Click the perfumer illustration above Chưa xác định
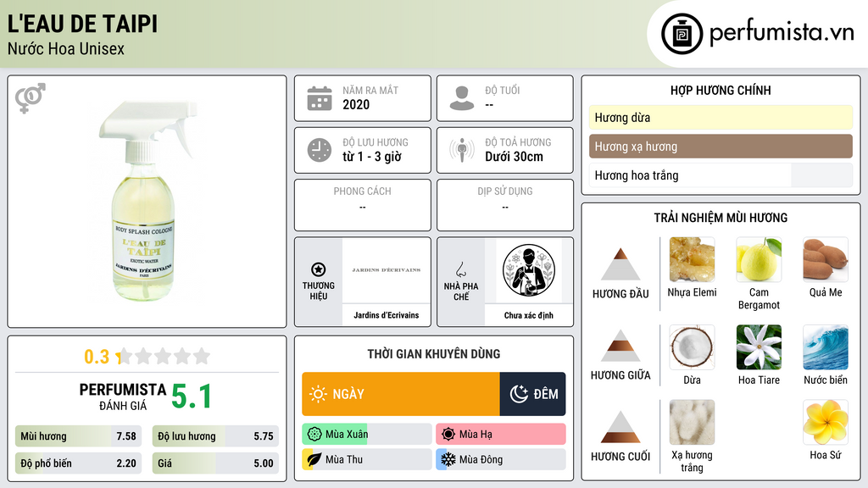 pyautogui.click(x=529, y=270)
